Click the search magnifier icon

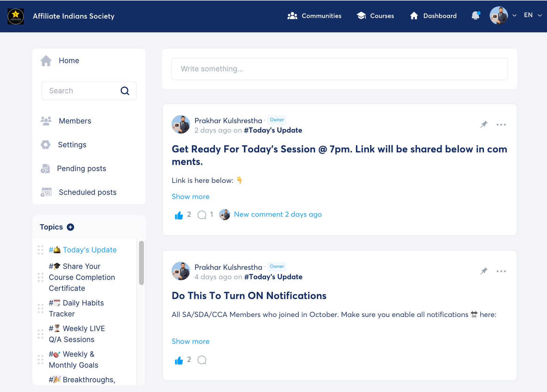(125, 91)
